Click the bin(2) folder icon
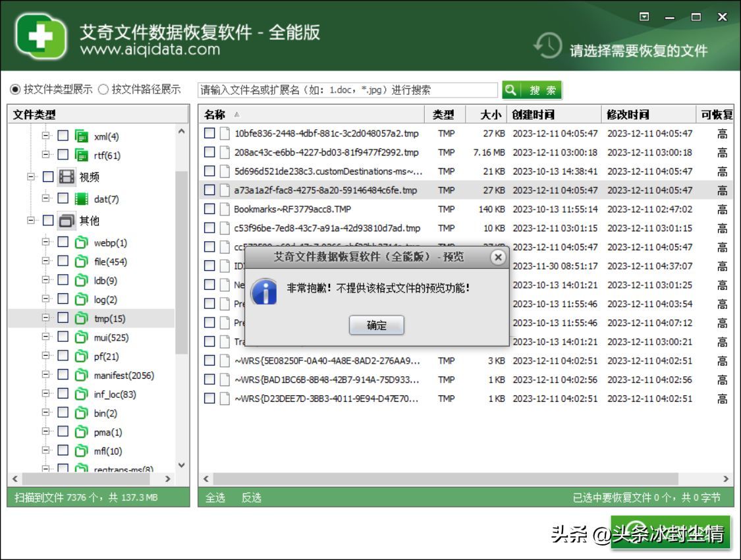741x560 pixels. click(x=81, y=413)
